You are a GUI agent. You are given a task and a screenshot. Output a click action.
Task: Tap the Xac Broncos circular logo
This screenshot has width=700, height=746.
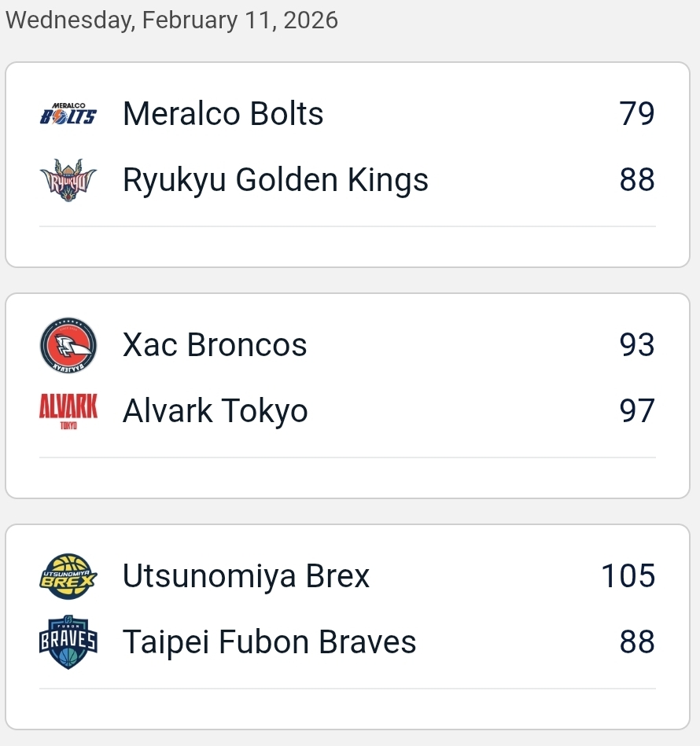[68, 345]
